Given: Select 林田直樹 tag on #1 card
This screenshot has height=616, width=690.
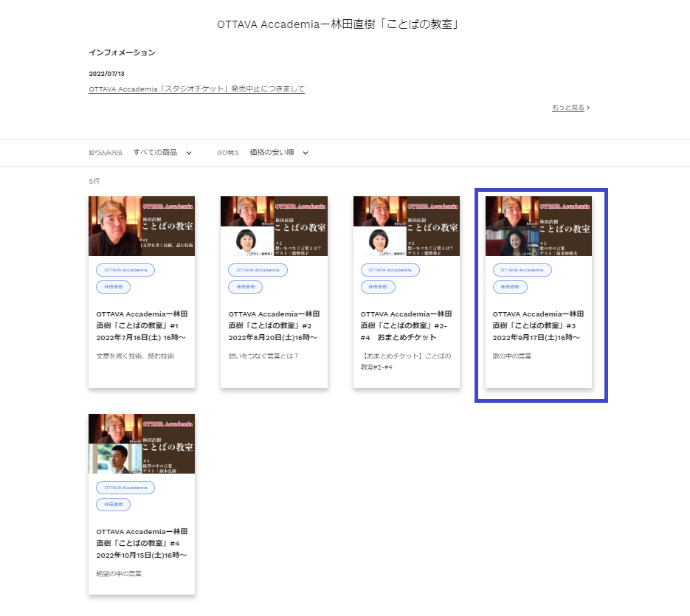Looking at the screenshot, I should click(x=113, y=287).
